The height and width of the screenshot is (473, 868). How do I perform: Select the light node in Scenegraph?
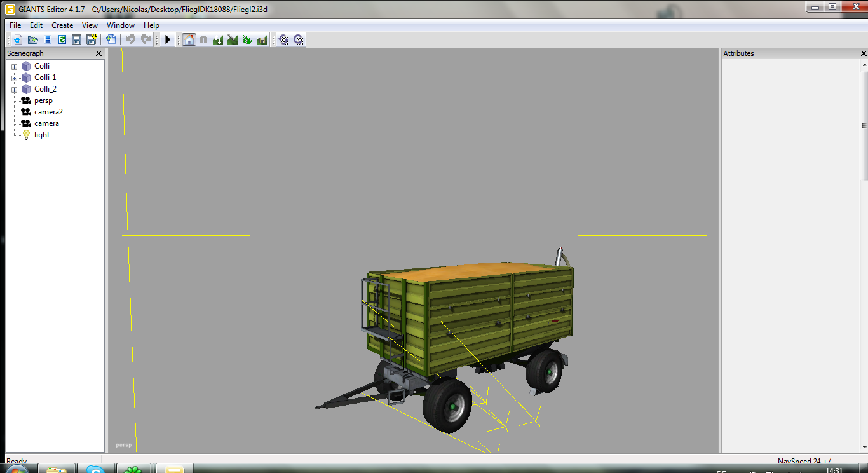42,135
